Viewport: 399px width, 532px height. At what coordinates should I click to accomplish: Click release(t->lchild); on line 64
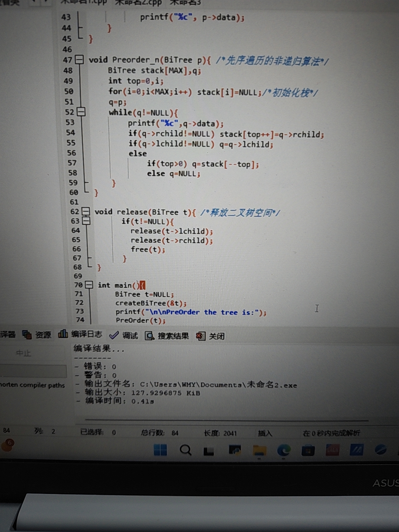172,231
